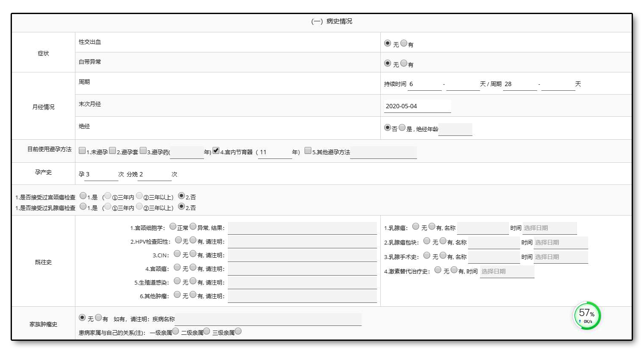Enable 5.其他避孕方法 checkbox
Viewport: 644px width, 354px height.
(x=308, y=150)
